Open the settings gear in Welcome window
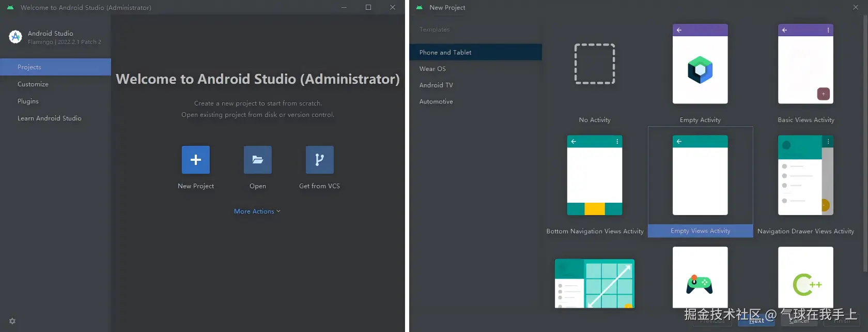Screen dimensions: 868x332 click(x=12, y=321)
